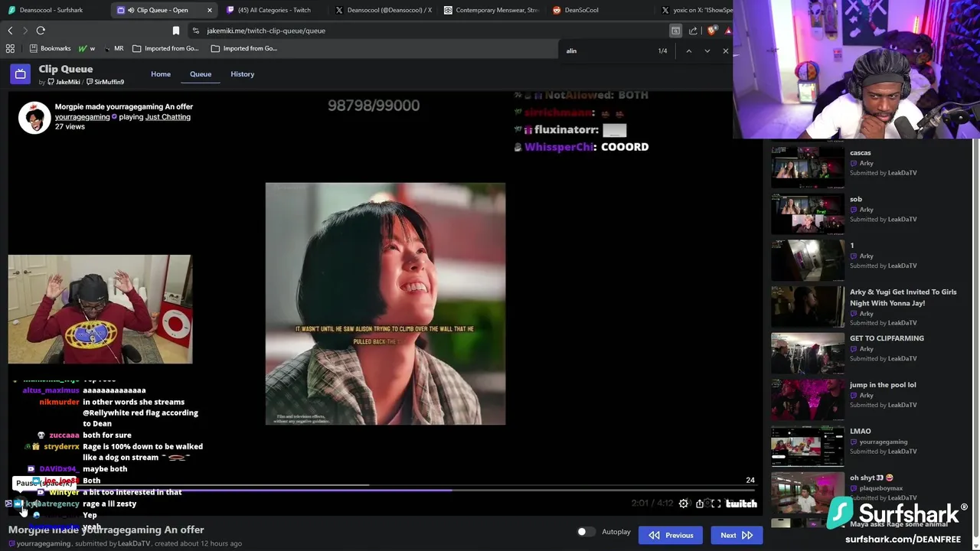Screen dimensions: 980x551
Task: Open the Deansocool - Surfshark browser tab
Action: click(54, 10)
